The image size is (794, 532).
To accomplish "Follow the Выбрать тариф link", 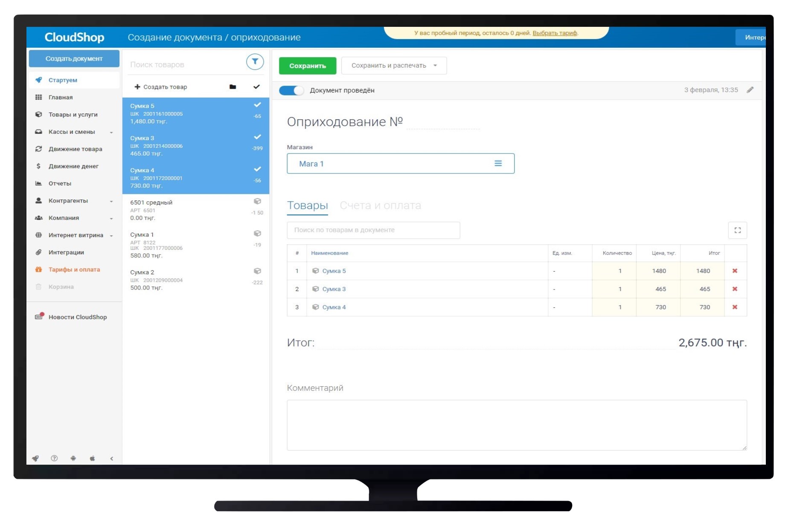I will pos(555,33).
